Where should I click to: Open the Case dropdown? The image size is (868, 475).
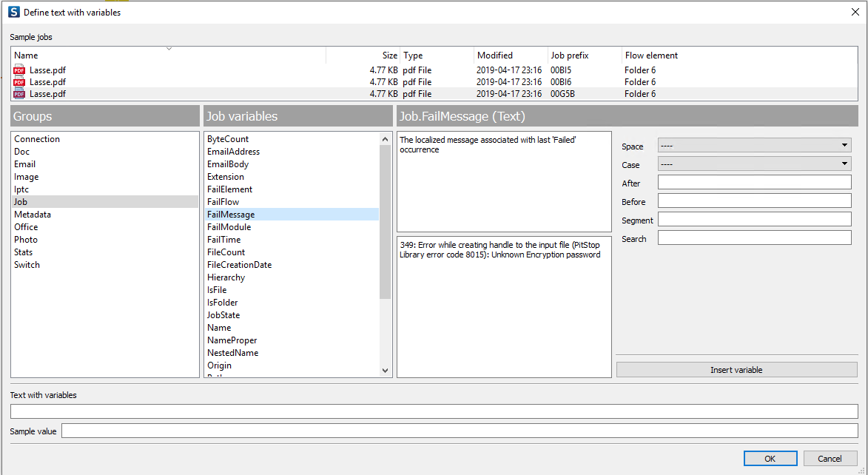[x=754, y=164]
